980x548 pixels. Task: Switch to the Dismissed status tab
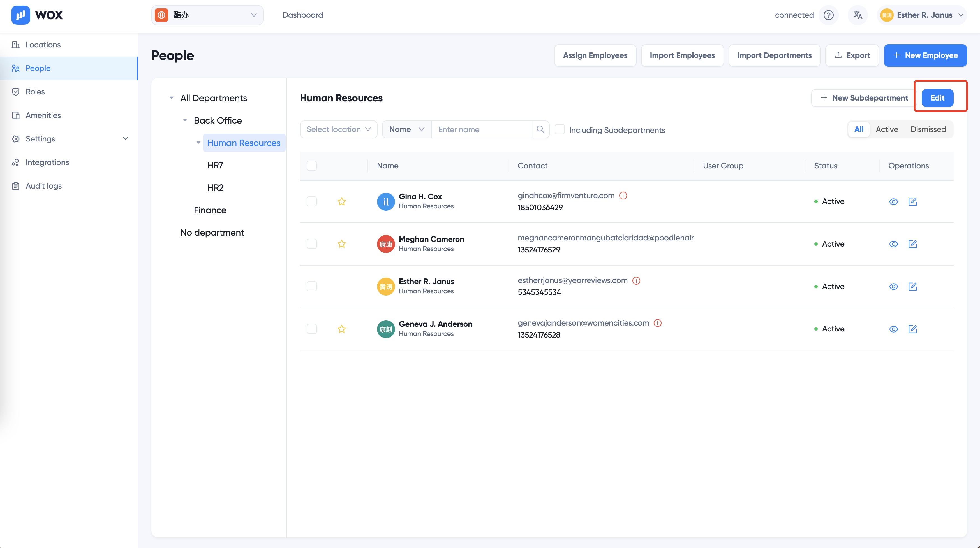[928, 129]
